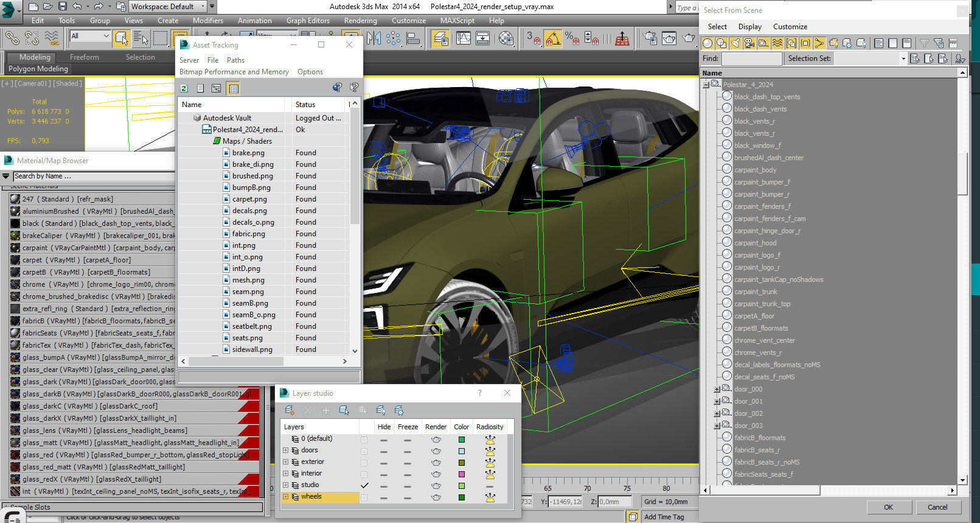Expand door_000 node in Select From Scene
The height and width of the screenshot is (523, 980).
point(717,390)
